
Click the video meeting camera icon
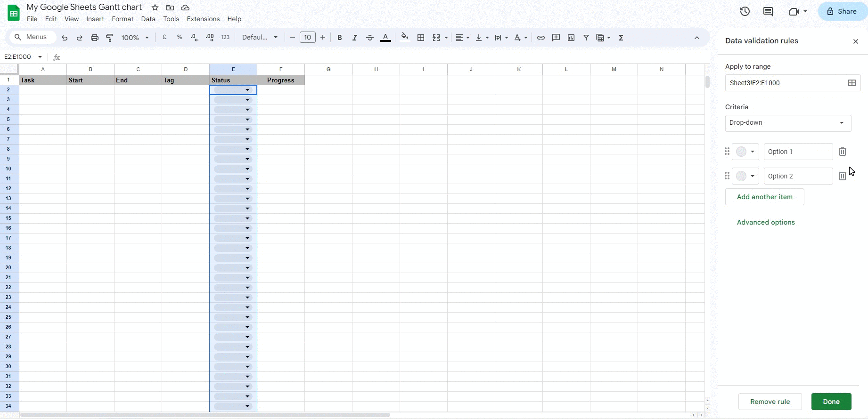pyautogui.click(x=794, y=11)
